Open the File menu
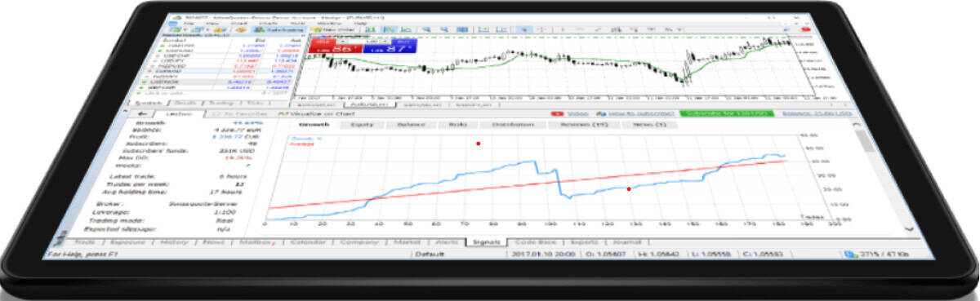The height and width of the screenshot is (301, 980). 189,23
